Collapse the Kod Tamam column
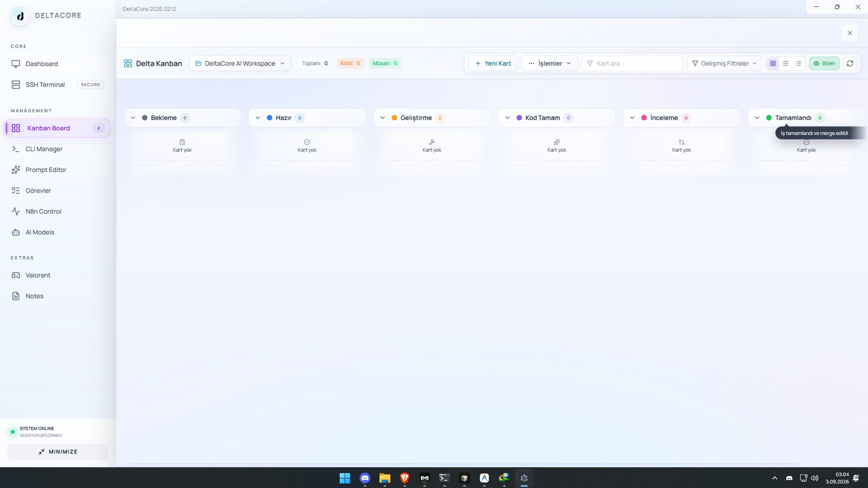Viewport: 868px width, 488px height. (x=508, y=118)
